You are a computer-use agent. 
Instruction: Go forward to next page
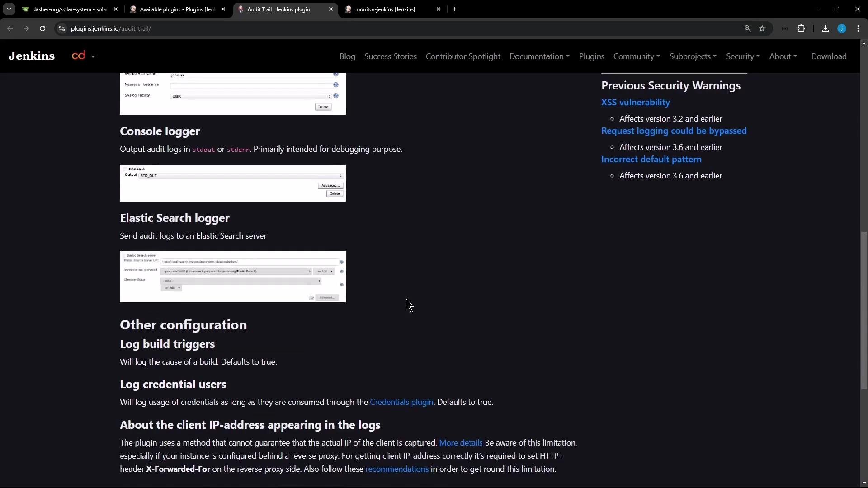click(x=26, y=28)
